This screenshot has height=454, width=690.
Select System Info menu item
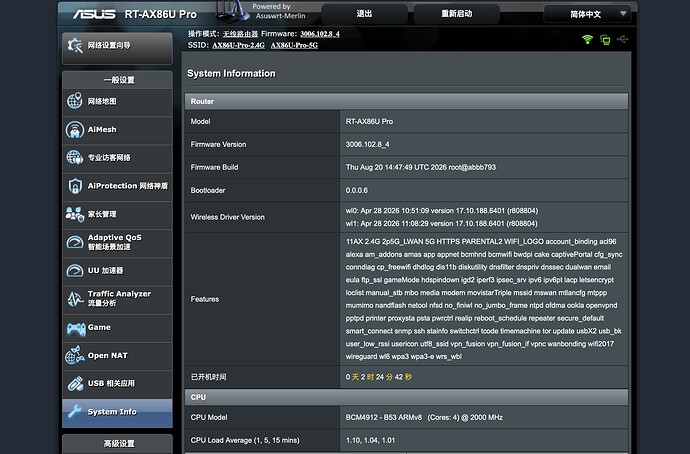(x=117, y=413)
